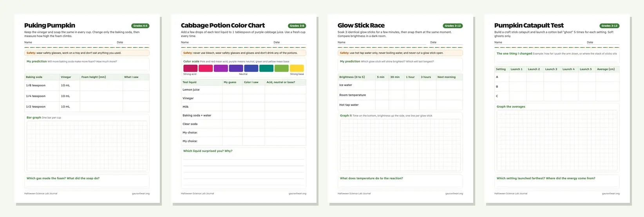Click the Glow Stick 'Graph it' grid
Viewport: 644px width, 217px height.
(x=400, y=145)
